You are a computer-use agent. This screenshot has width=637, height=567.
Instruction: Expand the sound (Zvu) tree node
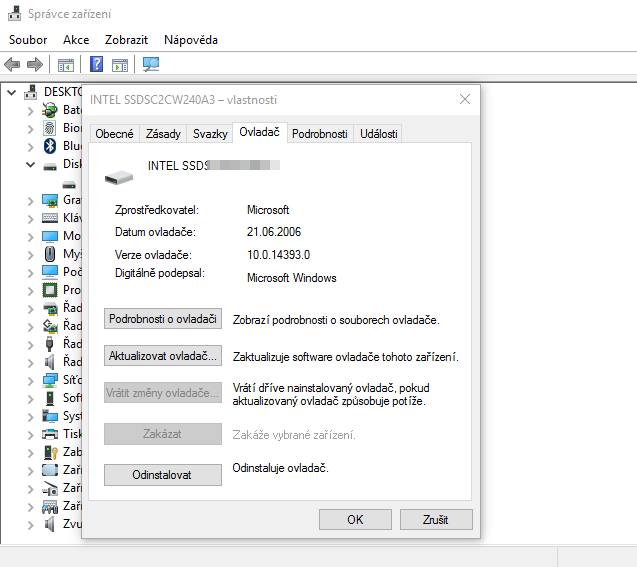30,524
